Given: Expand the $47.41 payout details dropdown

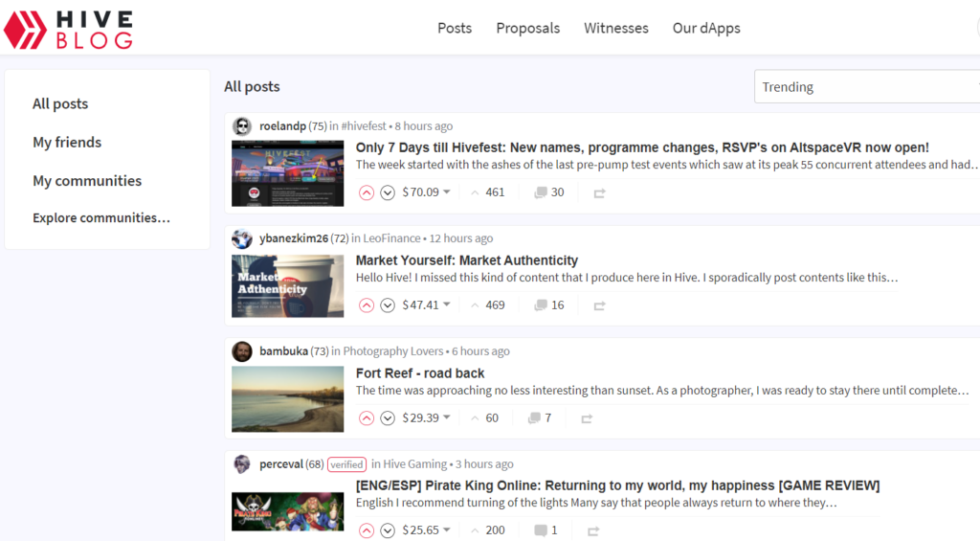Looking at the screenshot, I should click(426, 304).
